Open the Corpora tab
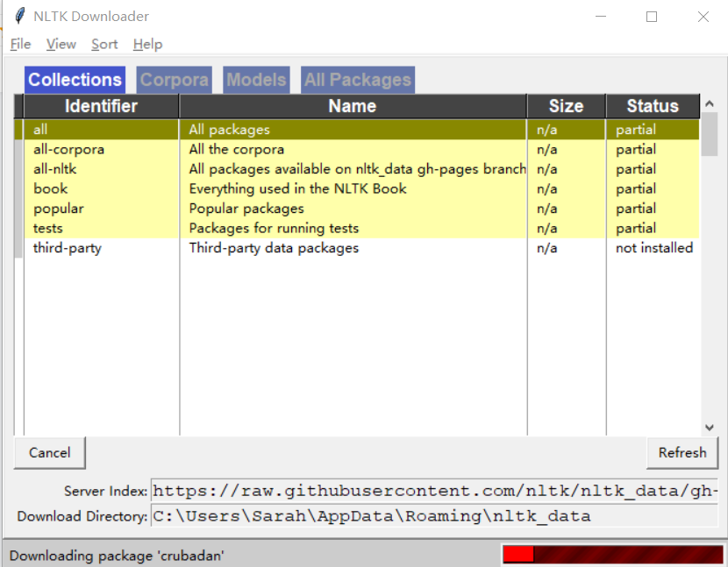The image size is (728, 567). 174,80
